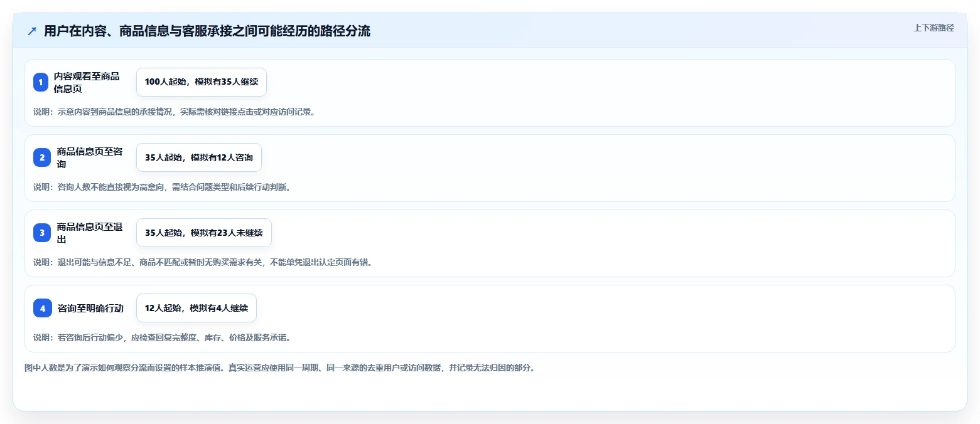This screenshot has width=980, height=424.
Task: Click the 咨询至明确行动 step title
Action: 90,308
